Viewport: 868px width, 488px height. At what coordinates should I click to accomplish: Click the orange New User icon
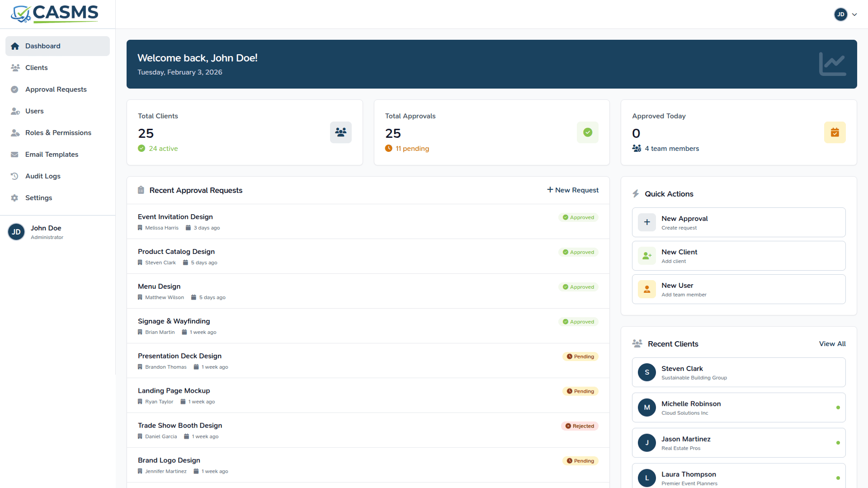(646, 289)
